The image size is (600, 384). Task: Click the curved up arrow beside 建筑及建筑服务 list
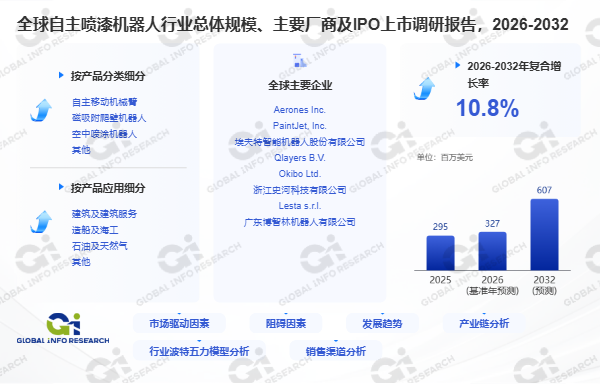(x=41, y=222)
